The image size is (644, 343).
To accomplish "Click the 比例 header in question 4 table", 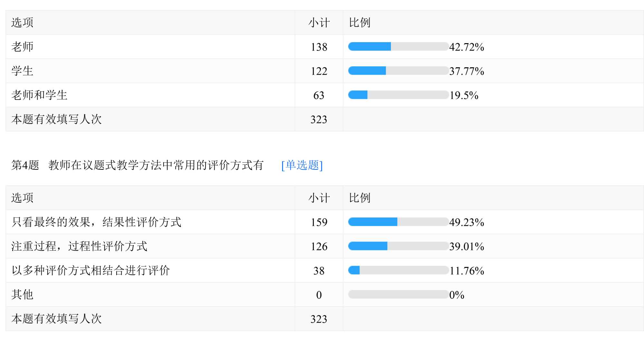I will [x=360, y=198].
